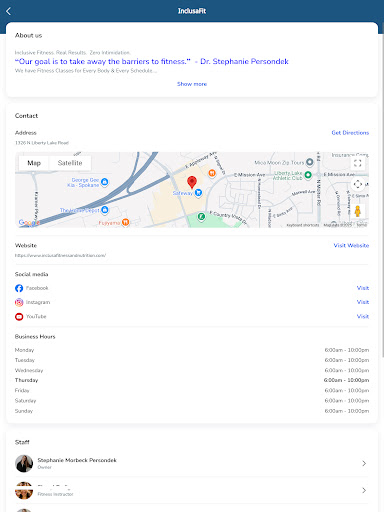Click the Fitness Instructor's profile photo
The height and width of the screenshot is (512, 384).
pyautogui.click(x=24, y=490)
